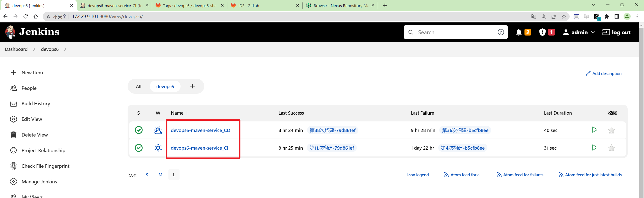Click New Item in the sidebar
Image resolution: width=644 pixels, height=198 pixels.
point(32,73)
